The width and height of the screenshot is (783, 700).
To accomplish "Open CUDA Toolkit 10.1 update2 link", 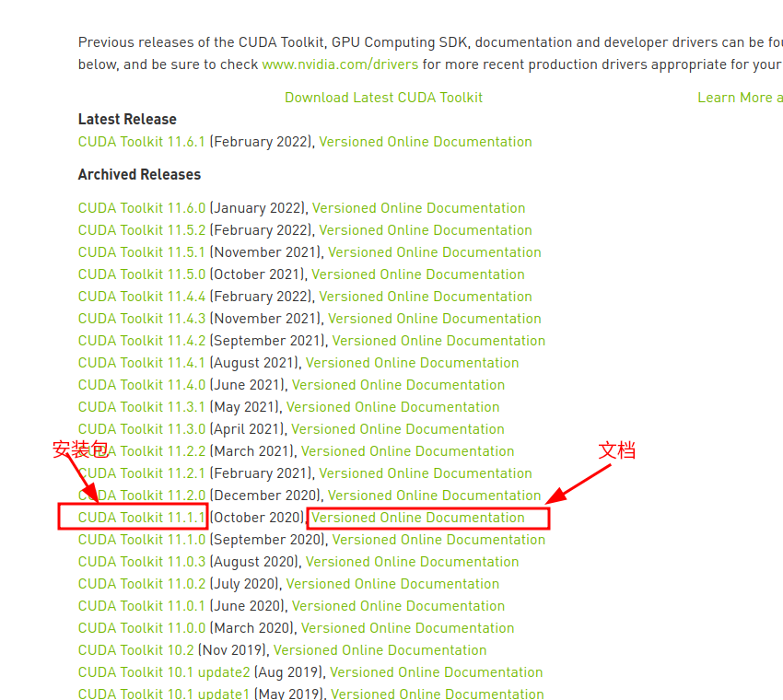I will click(164, 672).
